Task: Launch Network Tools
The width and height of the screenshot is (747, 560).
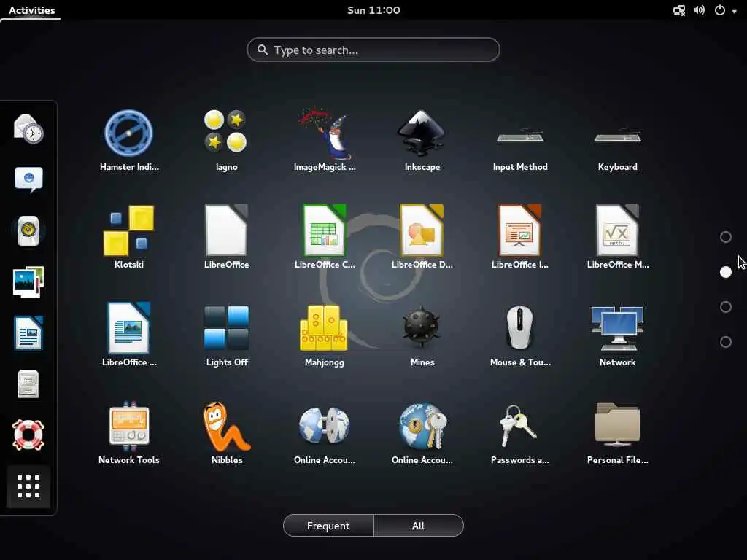Action: [x=128, y=432]
